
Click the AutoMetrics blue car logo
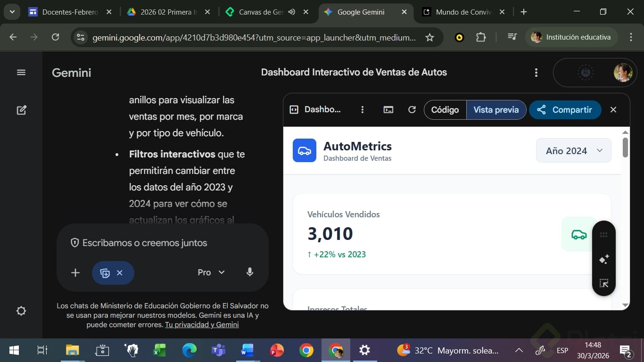click(305, 150)
